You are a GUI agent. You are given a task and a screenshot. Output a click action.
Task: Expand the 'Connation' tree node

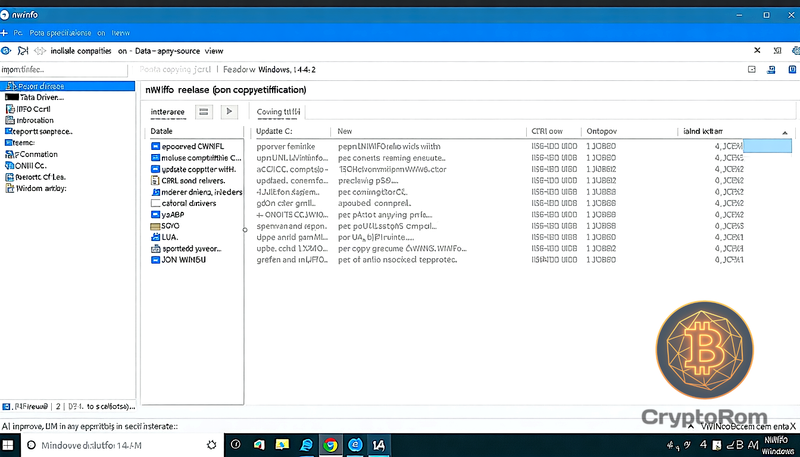(x=8, y=154)
